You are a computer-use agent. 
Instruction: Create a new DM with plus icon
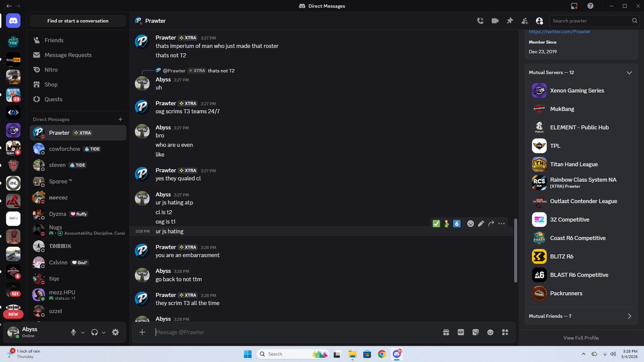[x=120, y=120]
